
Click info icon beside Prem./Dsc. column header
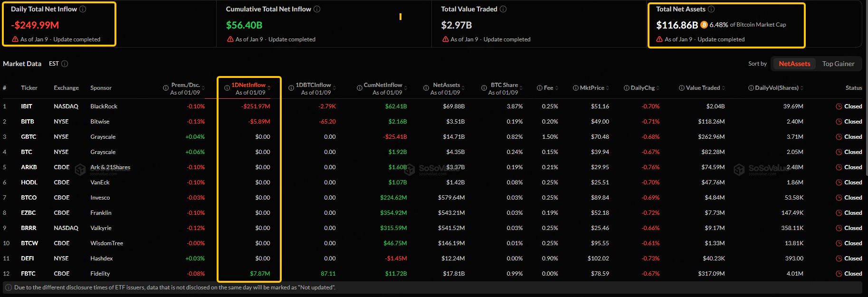pyautogui.click(x=166, y=88)
